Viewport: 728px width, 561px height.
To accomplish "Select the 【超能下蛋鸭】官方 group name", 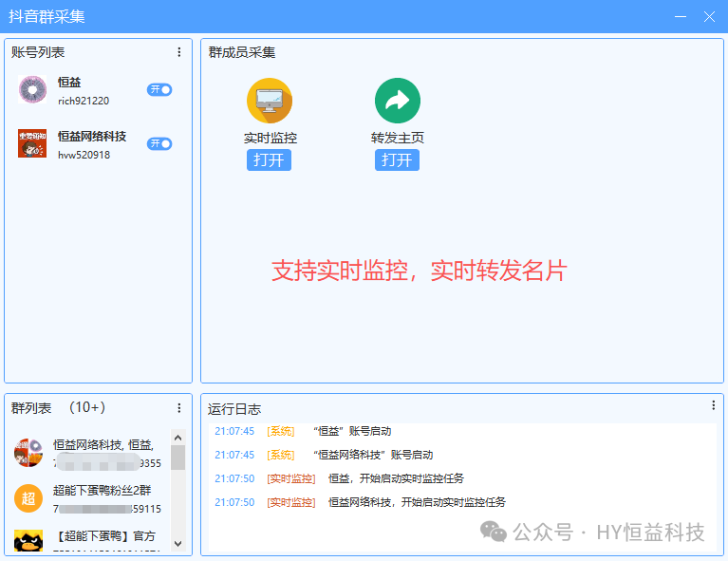I will coord(104,536).
